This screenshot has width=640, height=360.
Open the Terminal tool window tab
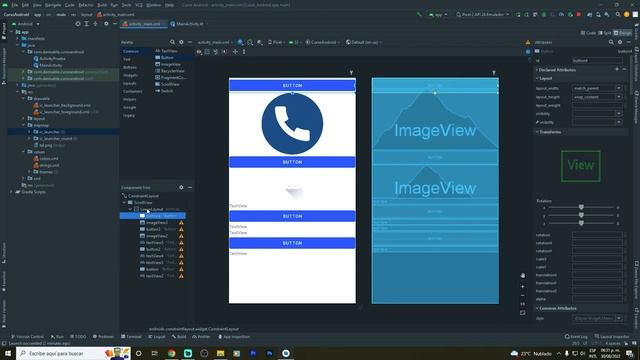pos(131,337)
